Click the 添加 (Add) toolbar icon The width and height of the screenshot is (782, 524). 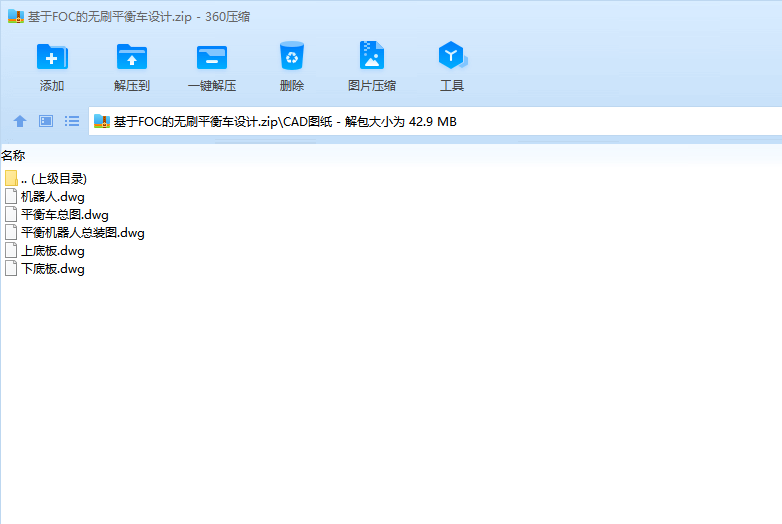52,57
